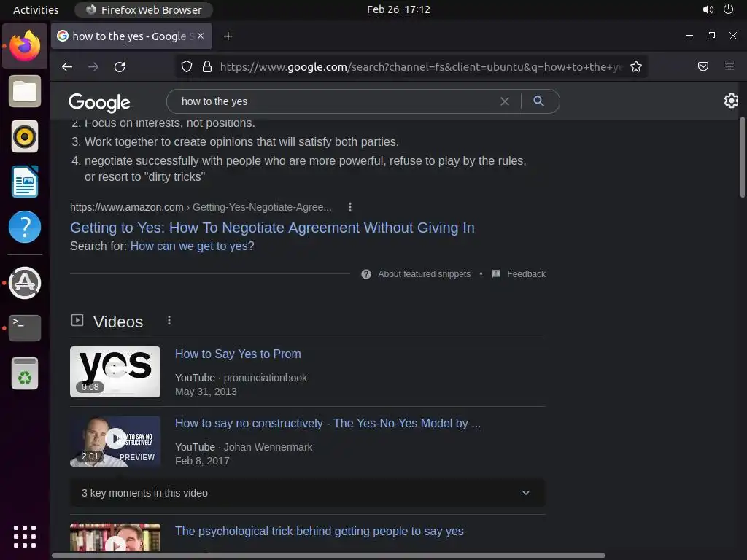Click the help question mark icon
The width and height of the screenshot is (747, 560).
[x=366, y=274]
